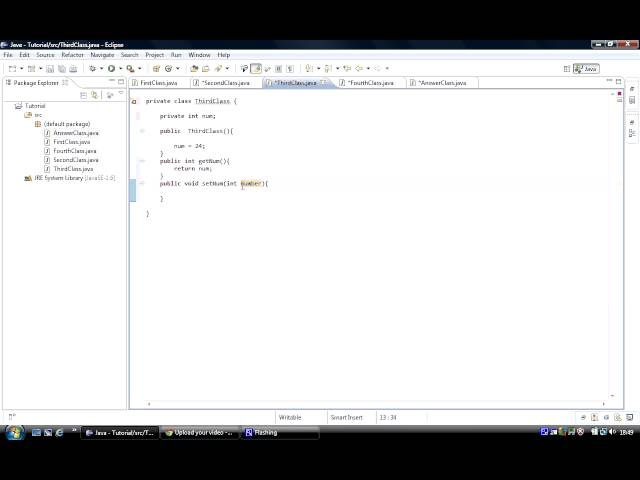The image size is (640, 480).
Task: Click the Open Task folder icon
Action: [206, 69]
